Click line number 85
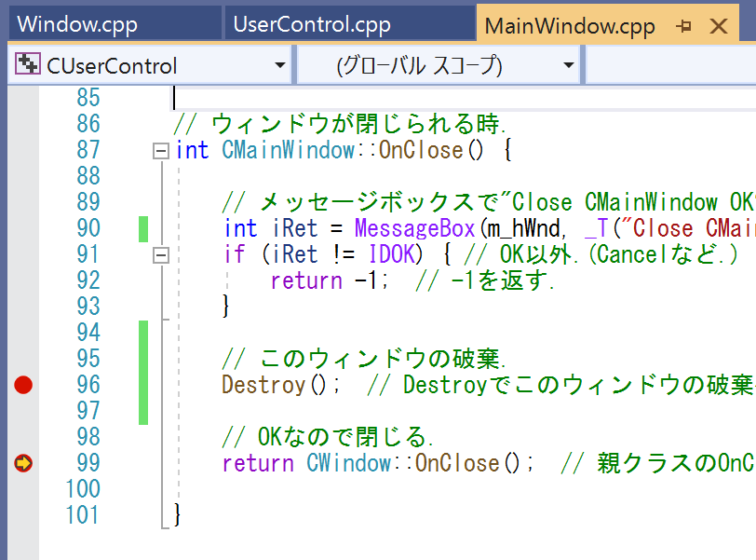Viewport: 756px width, 560px height. pos(88,98)
